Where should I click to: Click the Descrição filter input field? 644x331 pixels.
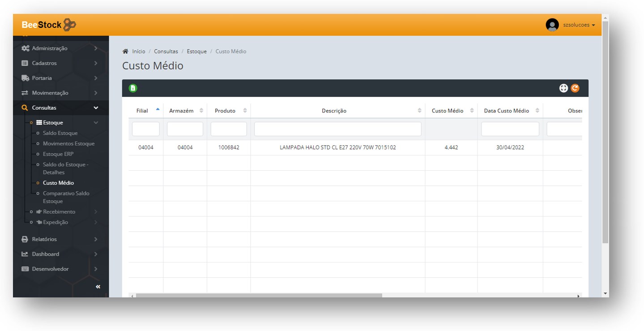[337, 129]
